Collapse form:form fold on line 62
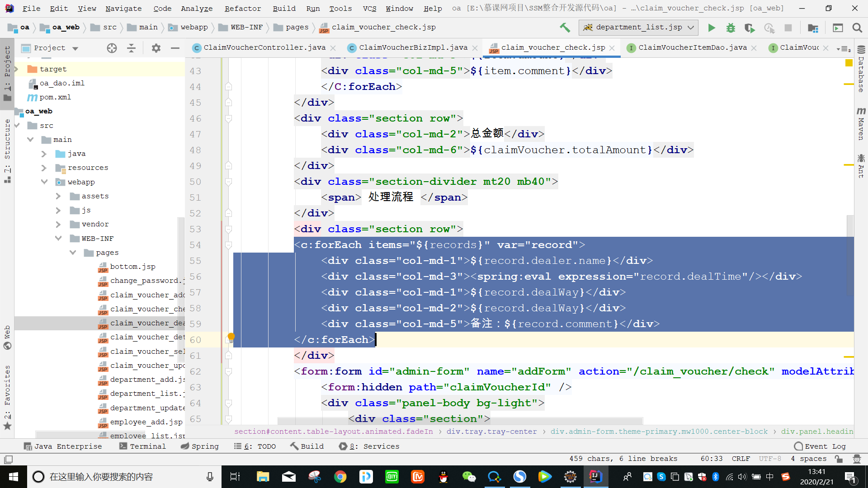The width and height of the screenshot is (868, 488). coord(229,371)
